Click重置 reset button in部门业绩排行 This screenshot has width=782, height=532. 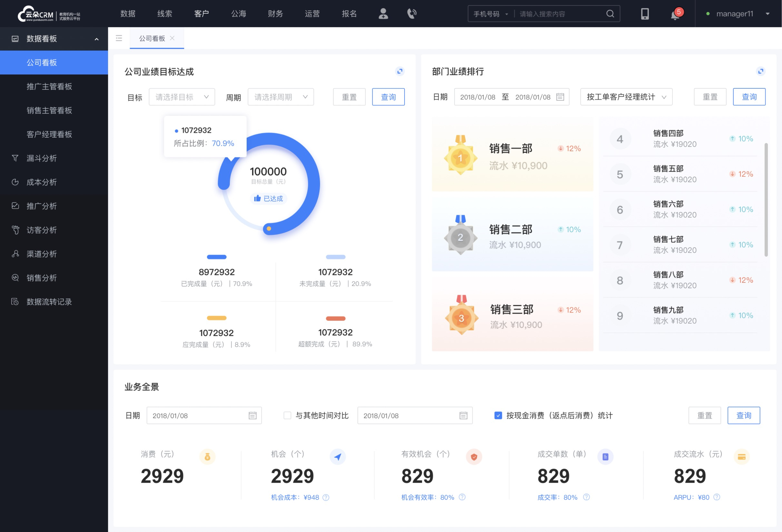pyautogui.click(x=709, y=97)
